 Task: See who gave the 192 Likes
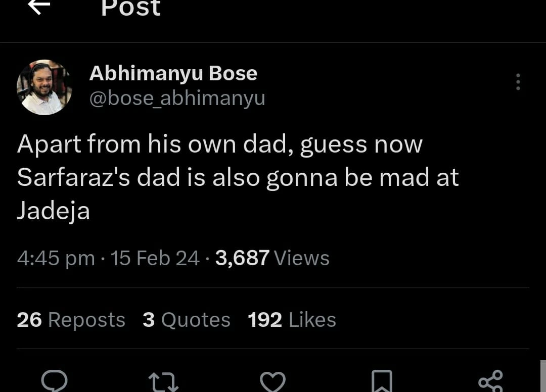292,320
